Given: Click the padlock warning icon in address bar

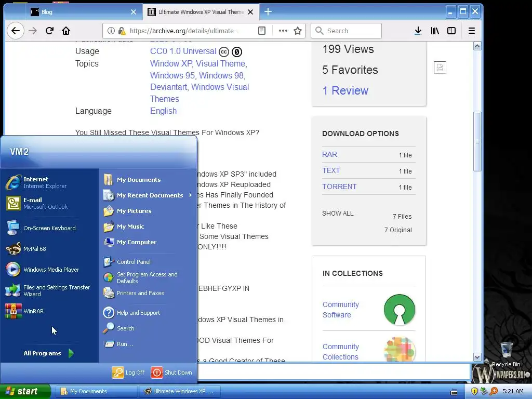Looking at the screenshot, I should pyautogui.click(x=122, y=31).
